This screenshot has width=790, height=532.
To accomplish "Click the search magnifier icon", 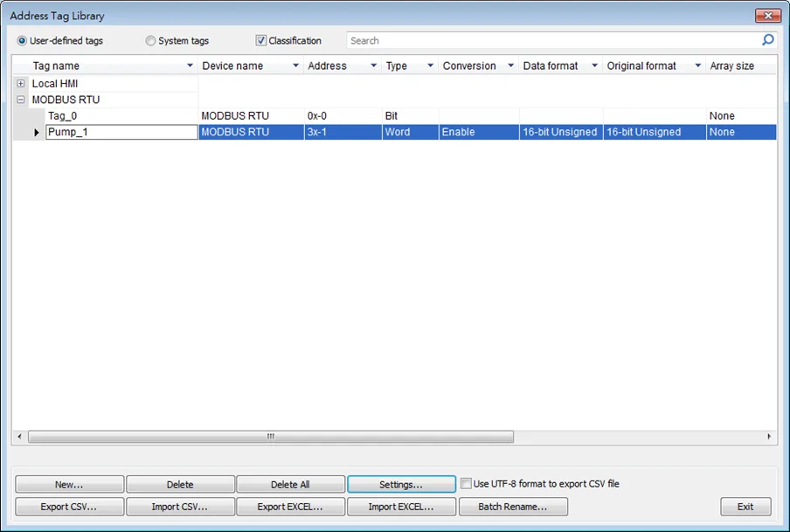I will point(768,40).
